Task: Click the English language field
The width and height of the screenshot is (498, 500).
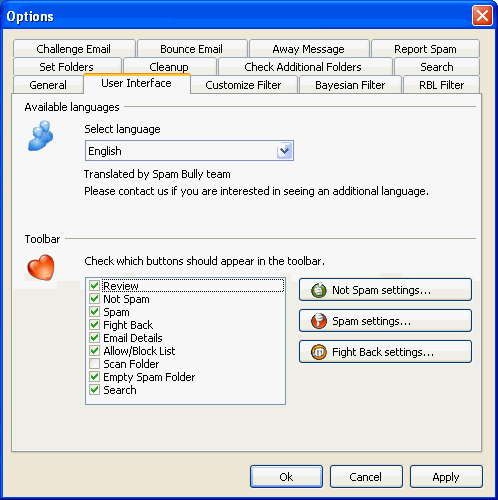Action: coord(189,151)
